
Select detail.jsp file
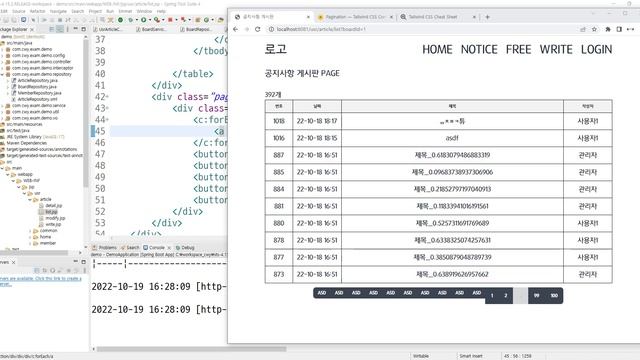pyautogui.click(x=53, y=206)
